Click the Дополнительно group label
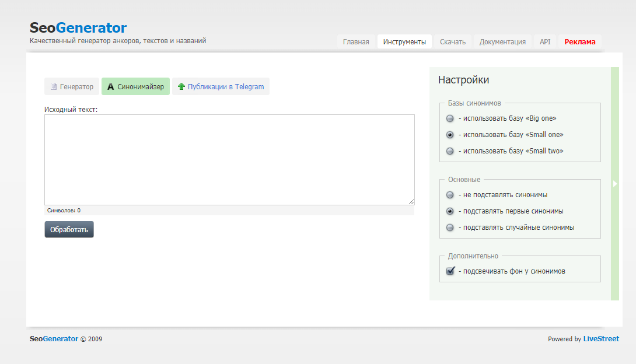 click(473, 256)
